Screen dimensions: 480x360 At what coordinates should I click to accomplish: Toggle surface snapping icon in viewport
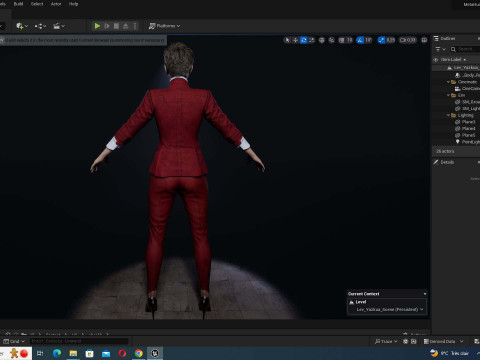(x=332, y=40)
